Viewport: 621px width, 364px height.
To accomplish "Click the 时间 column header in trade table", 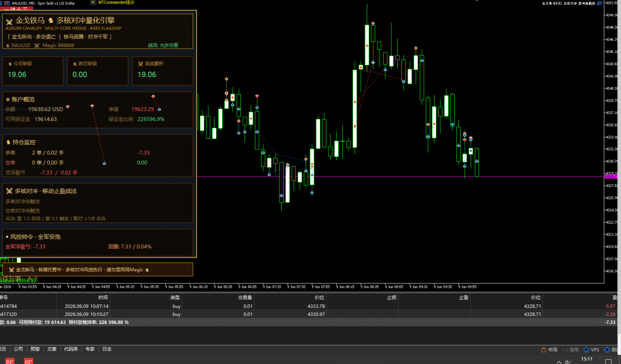I will pos(103,297).
